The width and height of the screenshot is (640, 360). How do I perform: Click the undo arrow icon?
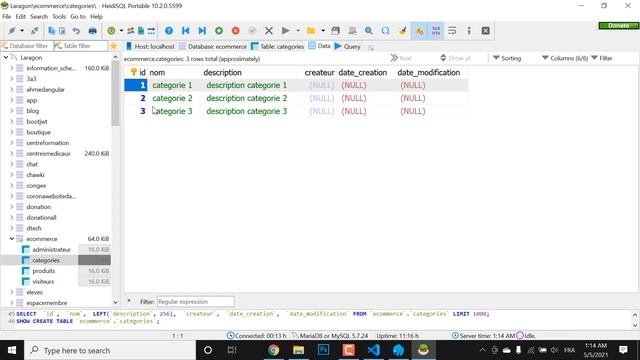click(x=76, y=31)
